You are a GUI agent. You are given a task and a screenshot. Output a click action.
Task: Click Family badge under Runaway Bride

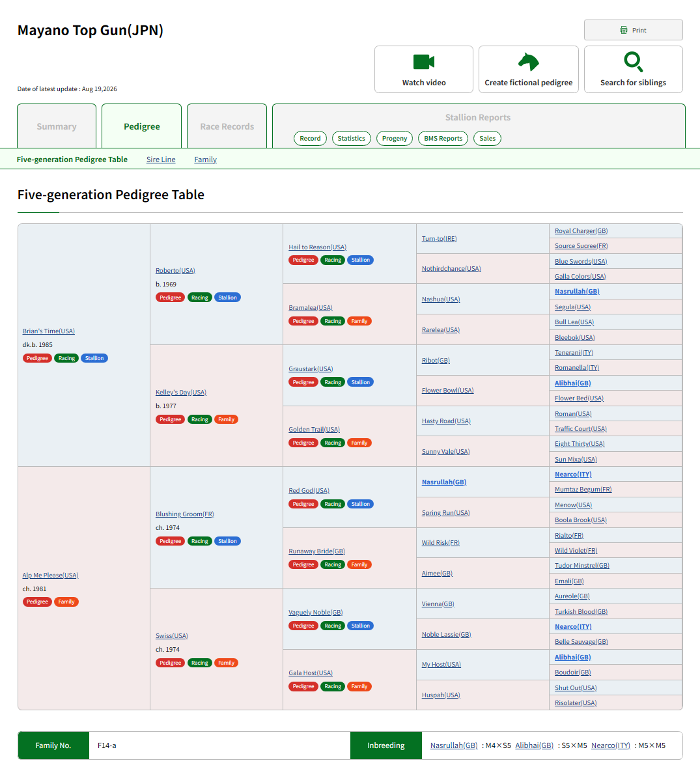point(359,564)
